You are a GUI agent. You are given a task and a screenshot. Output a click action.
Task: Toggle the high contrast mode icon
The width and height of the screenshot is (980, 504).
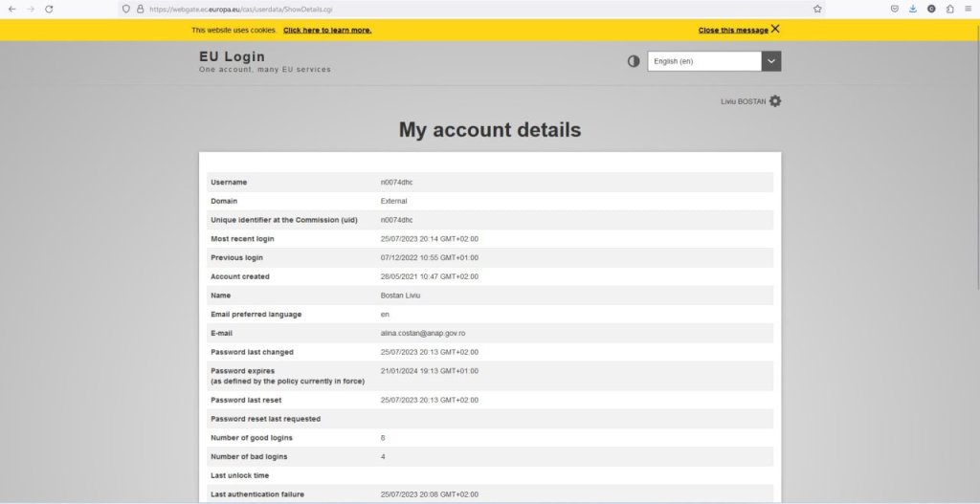click(634, 61)
